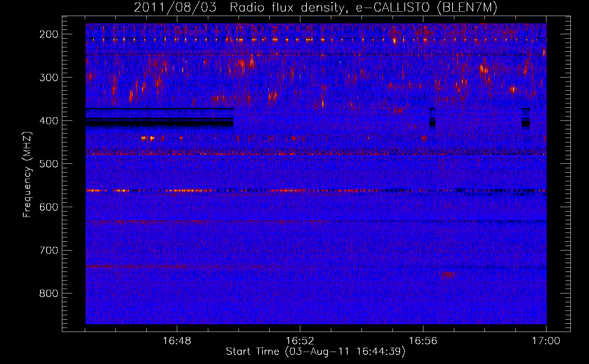
Task: Click the 16:56 time tick label
Action: pyautogui.click(x=423, y=341)
